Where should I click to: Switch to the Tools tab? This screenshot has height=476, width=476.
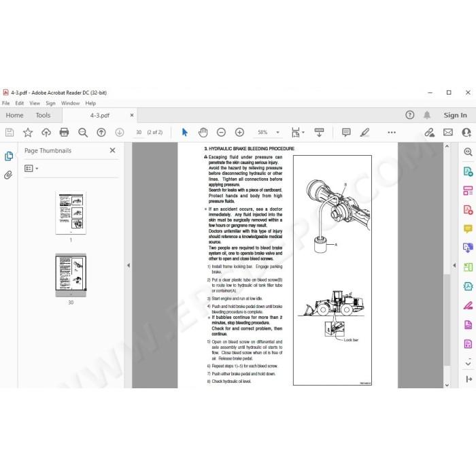[43, 115]
